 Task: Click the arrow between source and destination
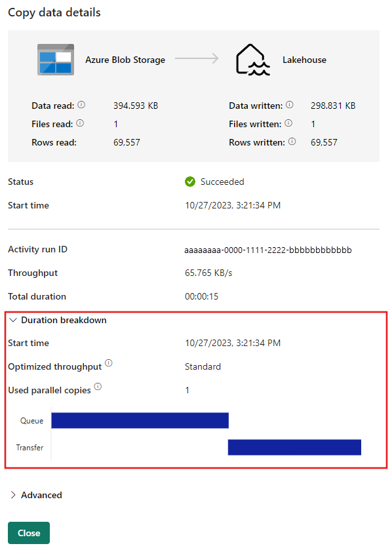point(197,59)
